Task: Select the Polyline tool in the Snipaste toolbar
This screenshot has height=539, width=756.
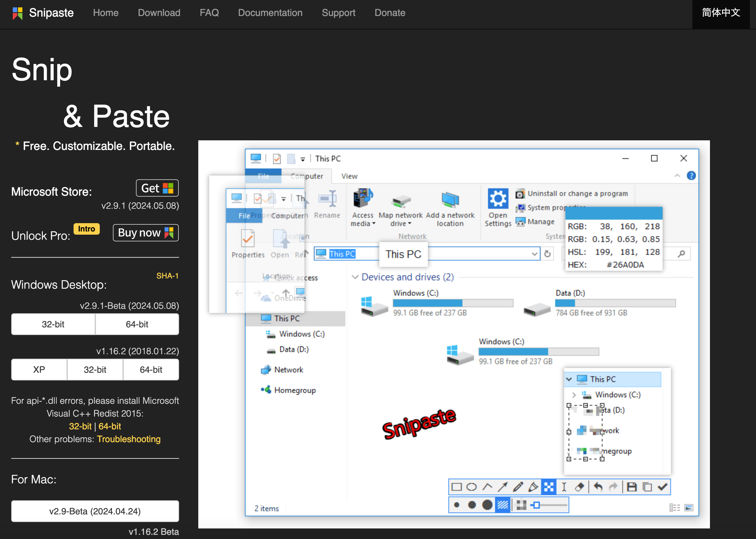Action: click(487, 487)
